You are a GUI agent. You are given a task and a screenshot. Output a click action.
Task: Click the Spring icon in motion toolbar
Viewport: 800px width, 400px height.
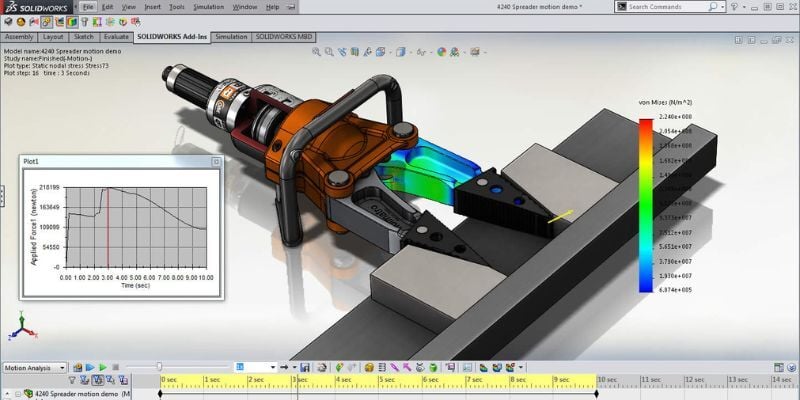[382, 367]
